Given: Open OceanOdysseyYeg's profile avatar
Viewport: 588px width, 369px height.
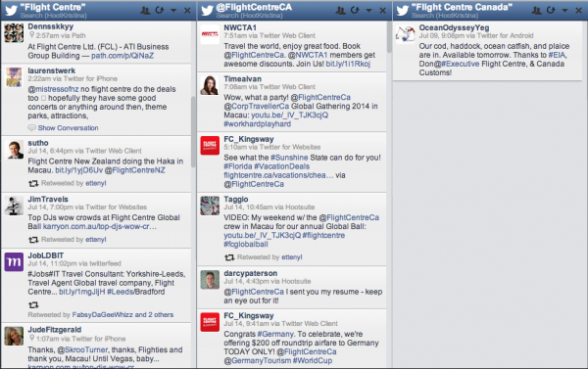Looking at the screenshot, I should [406, 34].
